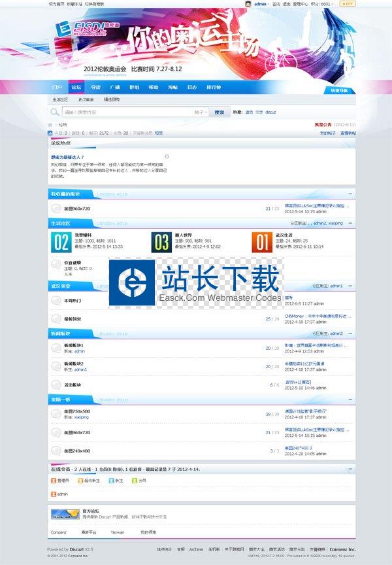Click the discuz hot search keyword

[x=270, y=112]
